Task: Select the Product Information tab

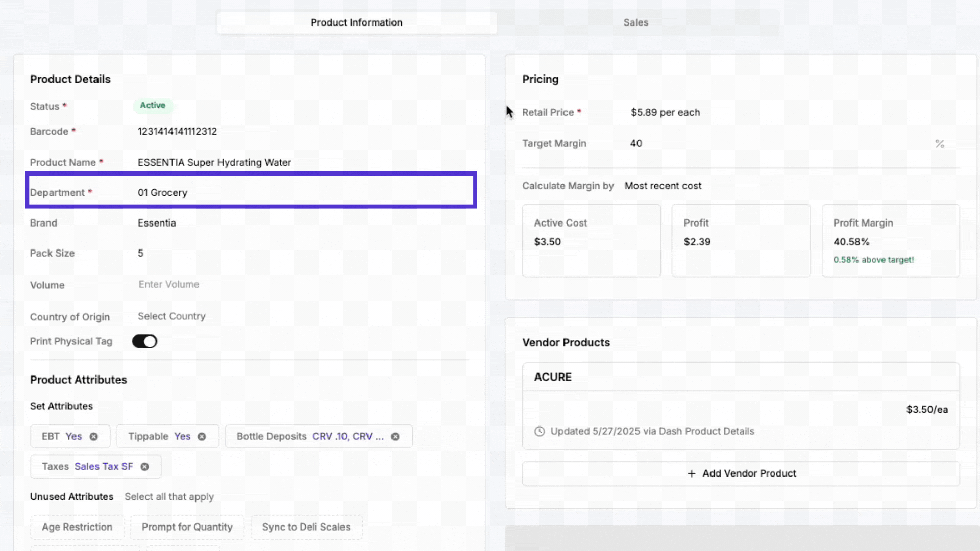Action: (x=356, y=22)
